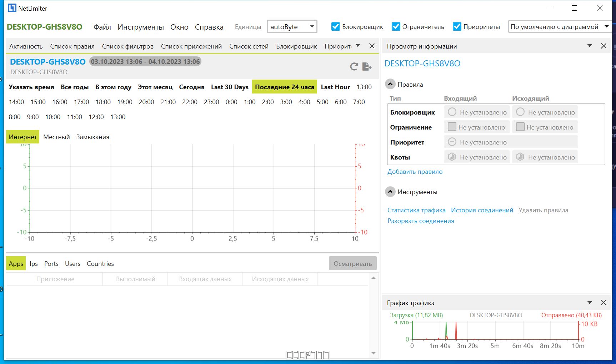Click outgoing Квоты rule icon
This screenshot has height=364, width=616.
(520, 157)
